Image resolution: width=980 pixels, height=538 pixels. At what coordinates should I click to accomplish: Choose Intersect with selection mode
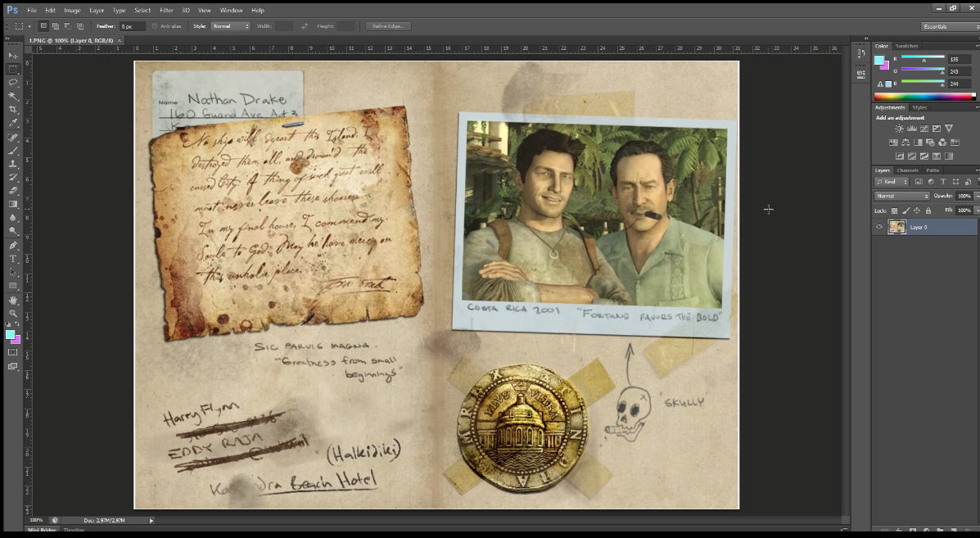[80, 26]
